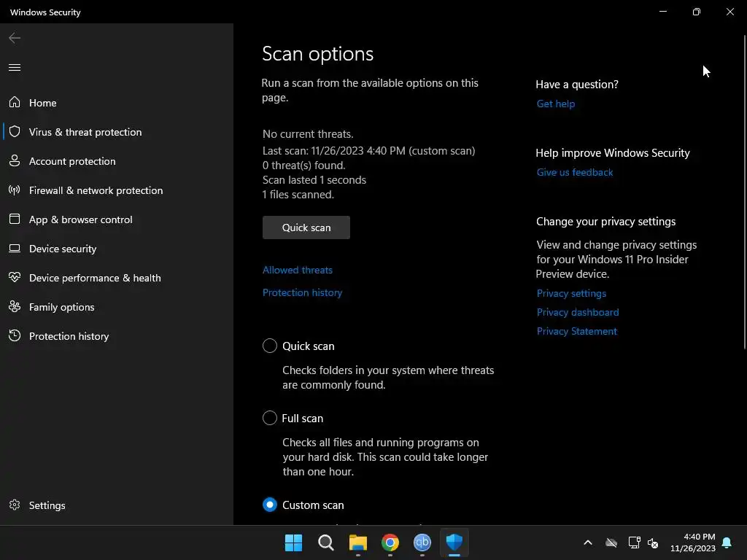Open File Explorer from taskbar
The image size is (747, 560).
coord(357,542)
